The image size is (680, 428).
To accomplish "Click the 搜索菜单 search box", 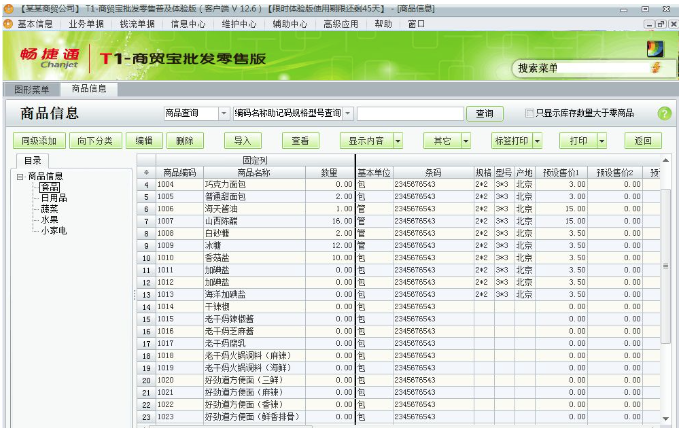I will (581, 68).
